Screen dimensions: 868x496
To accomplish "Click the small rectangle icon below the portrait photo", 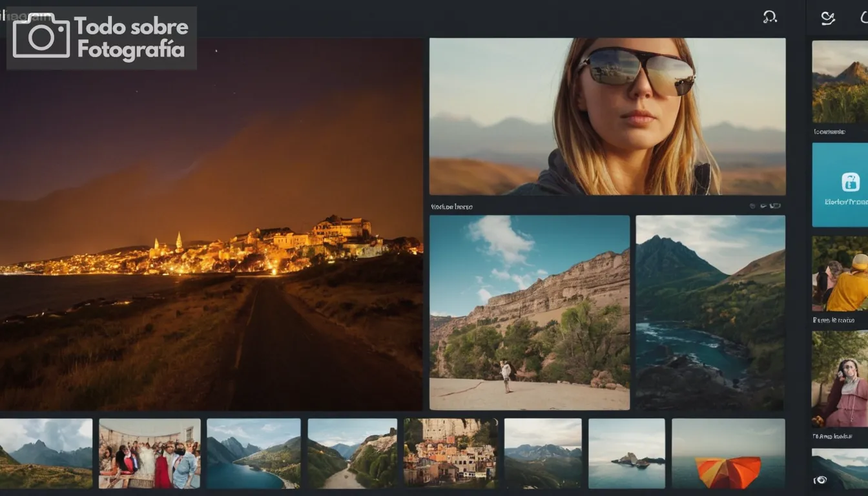I will (x=775, y=206).
